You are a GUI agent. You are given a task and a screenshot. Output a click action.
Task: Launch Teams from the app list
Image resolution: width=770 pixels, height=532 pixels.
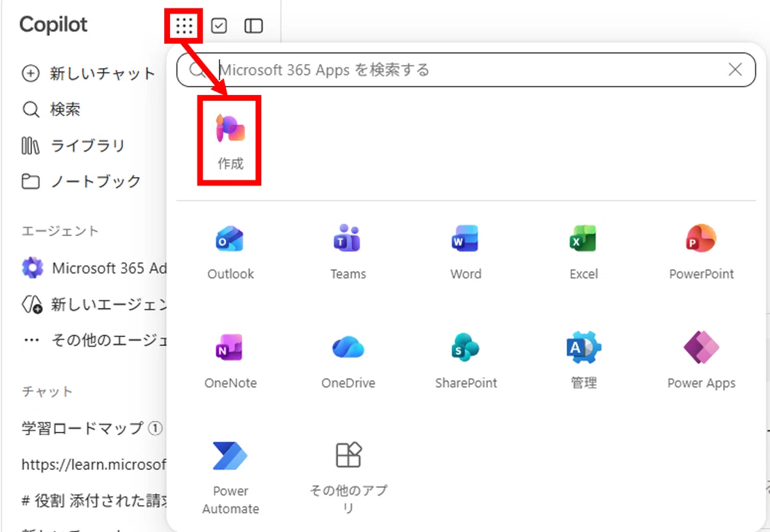coord(348,252)
